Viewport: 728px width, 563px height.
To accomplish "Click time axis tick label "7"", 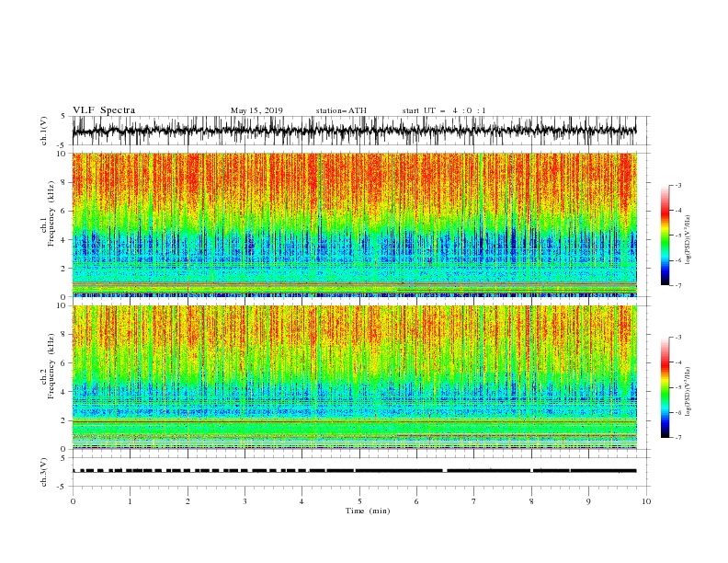I will tap(474, 501).
